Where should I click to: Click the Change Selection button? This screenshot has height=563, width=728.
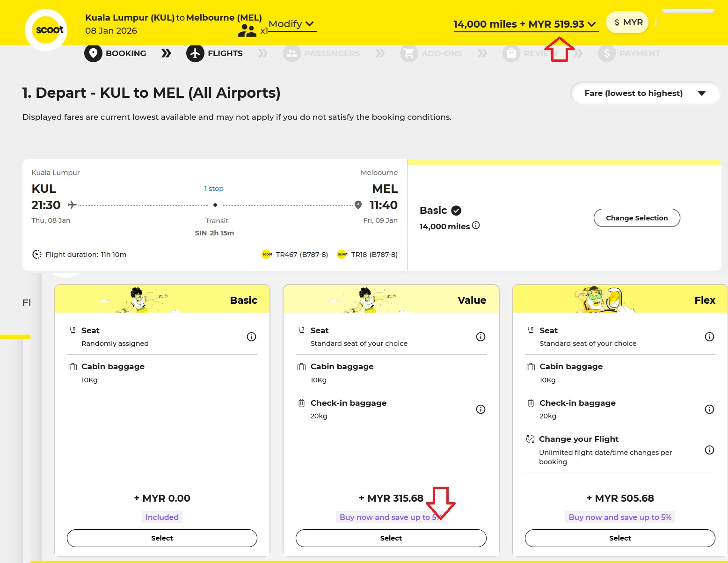point(636,218)
